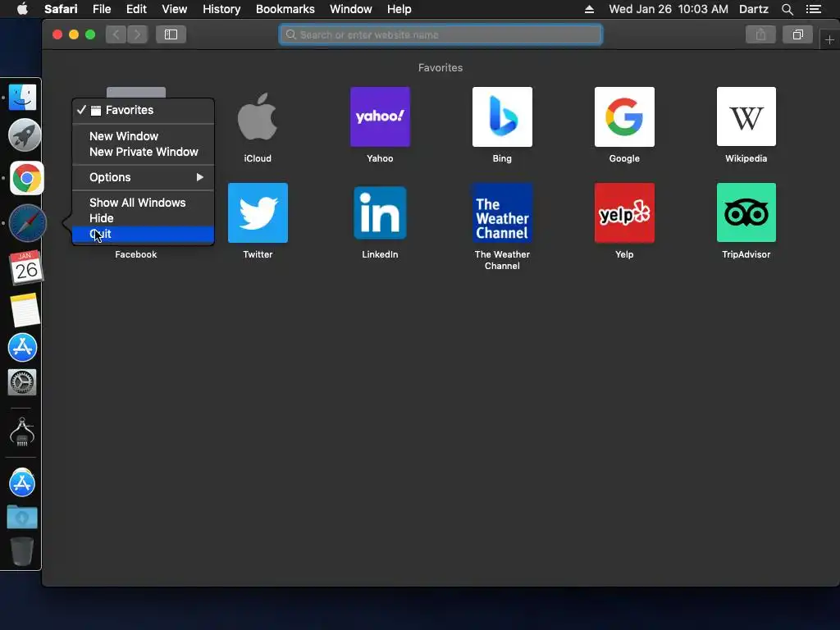Show the sidebar with toolbar button
This screenshot has width=840, height=630.
pyautogui.click(x=171, y=34)
